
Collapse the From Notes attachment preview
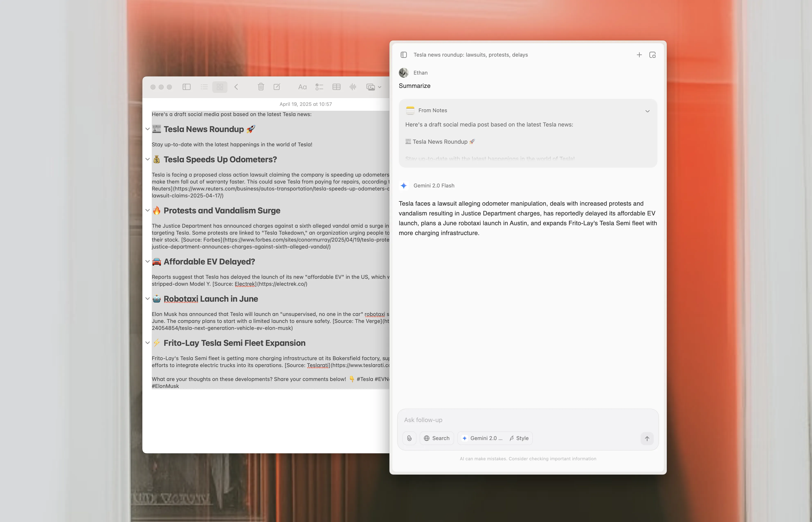647,111
